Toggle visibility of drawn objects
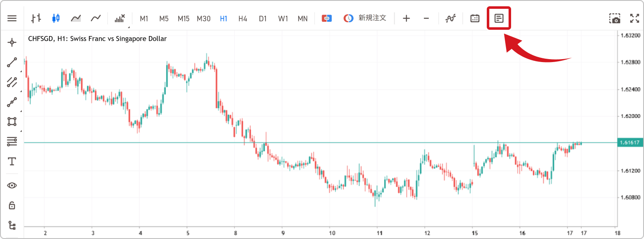644x239 pixels. pyautogui.click(x=12, y=185)
